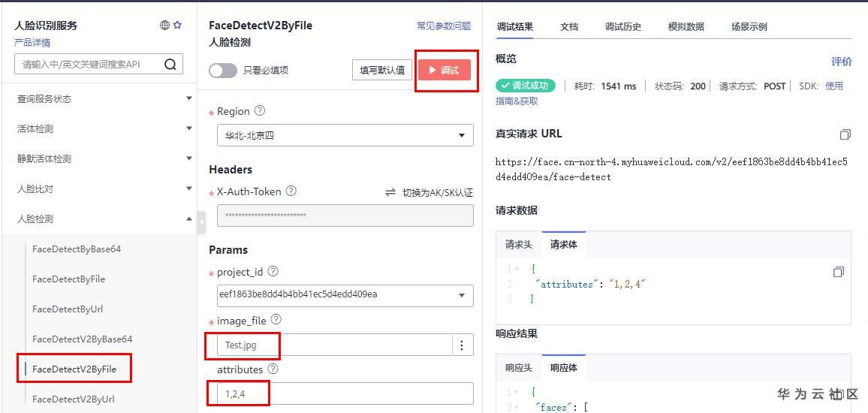Copy the request body JSON
This screenshot has width=868, height=413.
coord(838,272)
